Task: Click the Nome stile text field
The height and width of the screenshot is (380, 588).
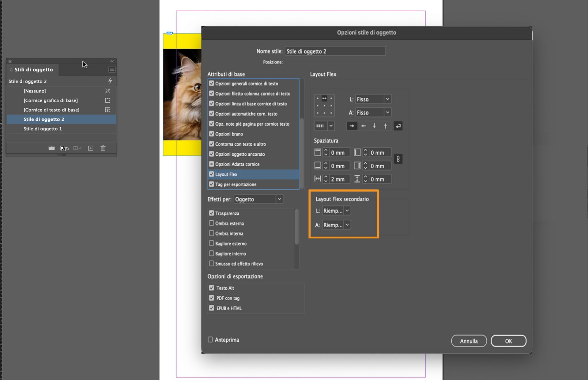Action: pyautogui.click(x=335, y=51)
